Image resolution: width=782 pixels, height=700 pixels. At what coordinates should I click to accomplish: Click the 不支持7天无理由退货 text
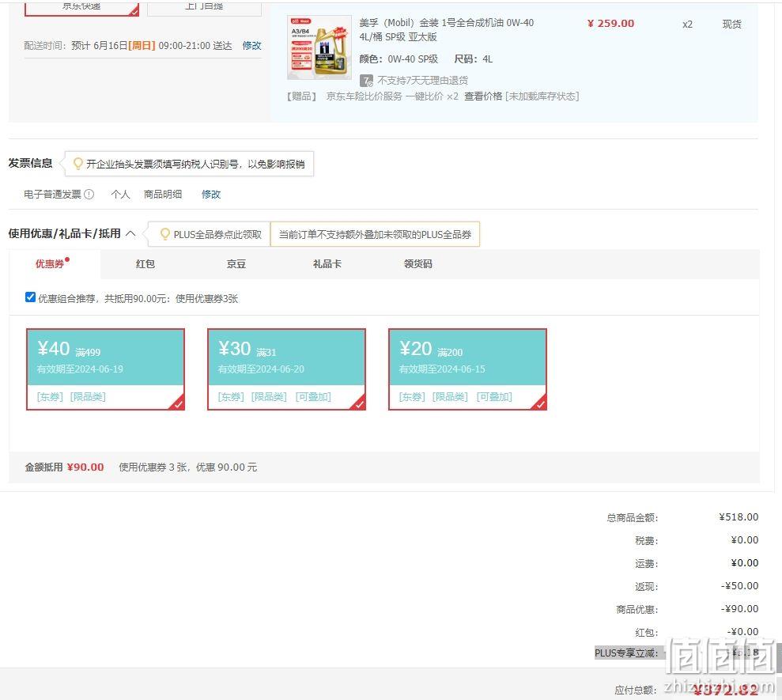pyautogui.click(x=422, y=81)
